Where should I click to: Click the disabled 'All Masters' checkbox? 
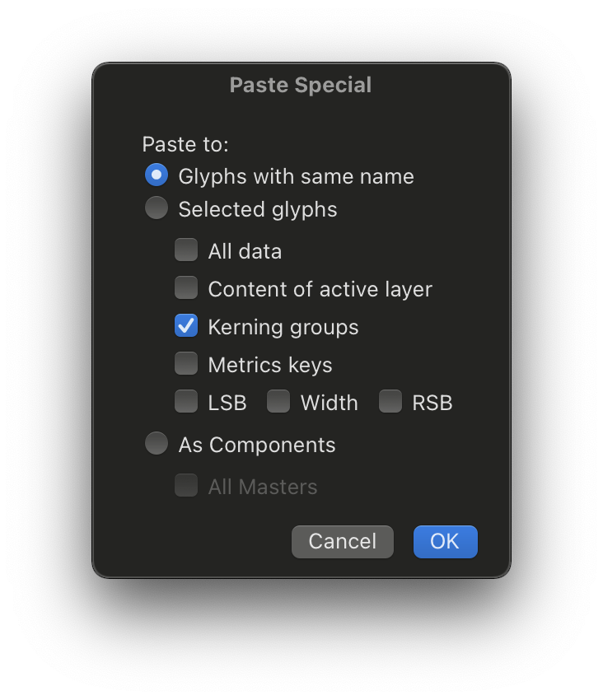186,486
